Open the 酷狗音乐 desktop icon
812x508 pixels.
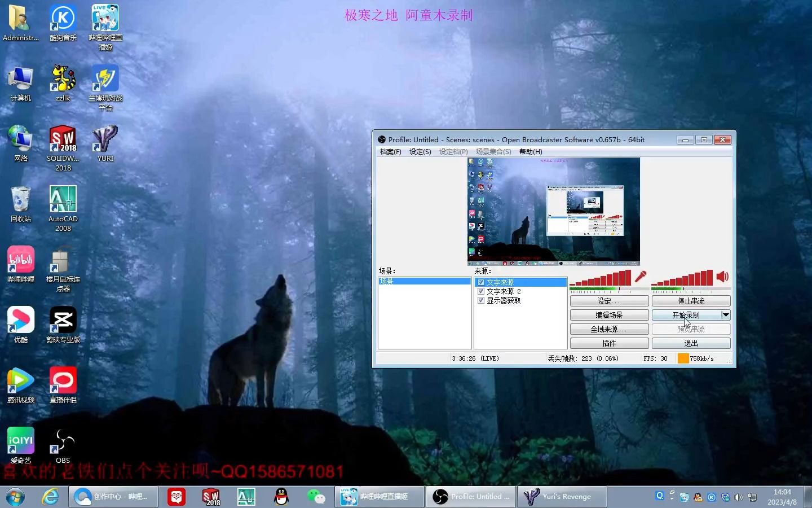(63, 24)
